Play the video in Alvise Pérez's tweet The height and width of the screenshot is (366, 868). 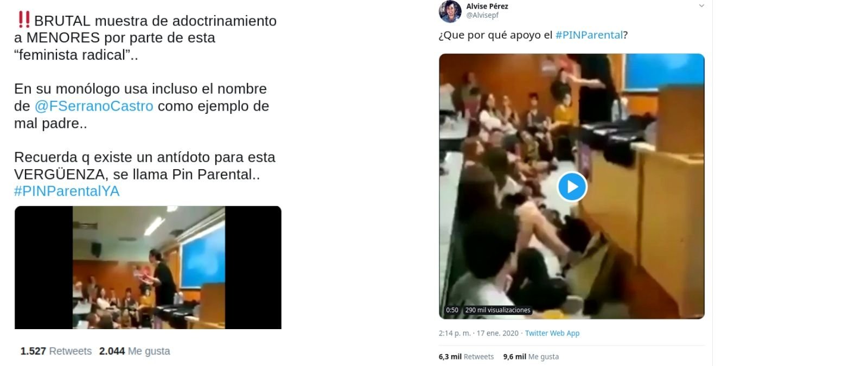(572, 187)
